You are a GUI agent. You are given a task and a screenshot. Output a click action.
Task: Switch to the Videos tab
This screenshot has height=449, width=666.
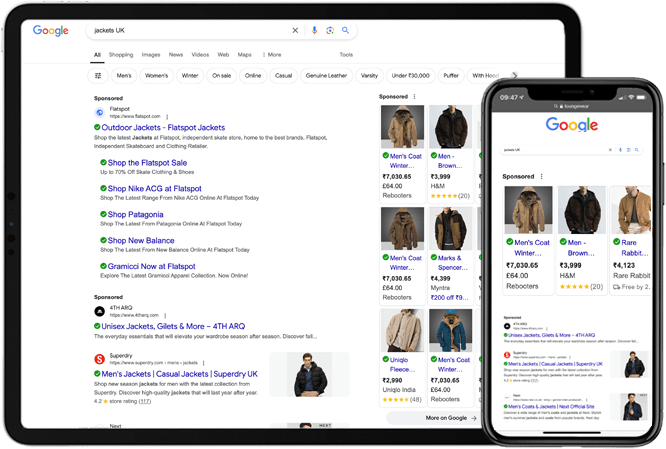coord(200,55)
